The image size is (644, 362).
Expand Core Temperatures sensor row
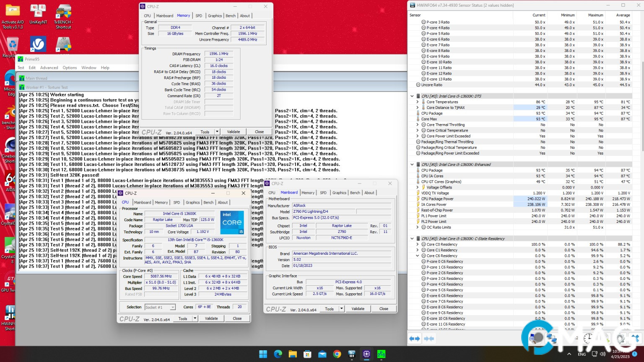click(x=418, y=102)
